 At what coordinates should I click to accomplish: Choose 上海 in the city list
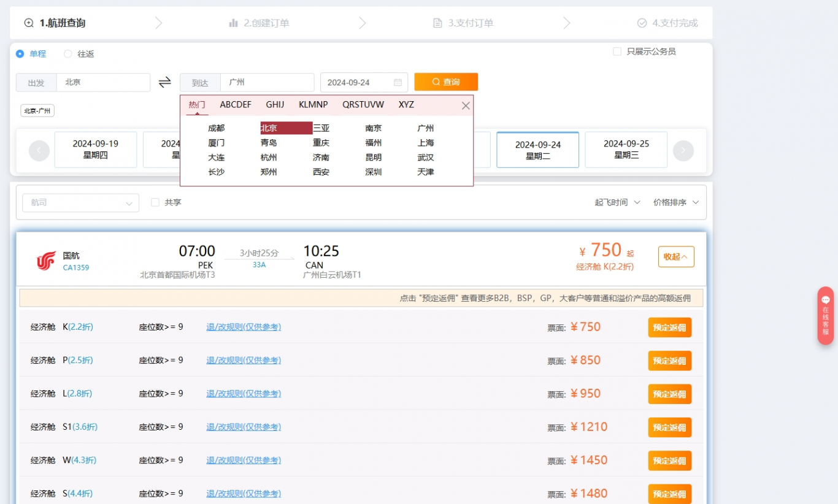pyautogui.click(x=426, y=143)
